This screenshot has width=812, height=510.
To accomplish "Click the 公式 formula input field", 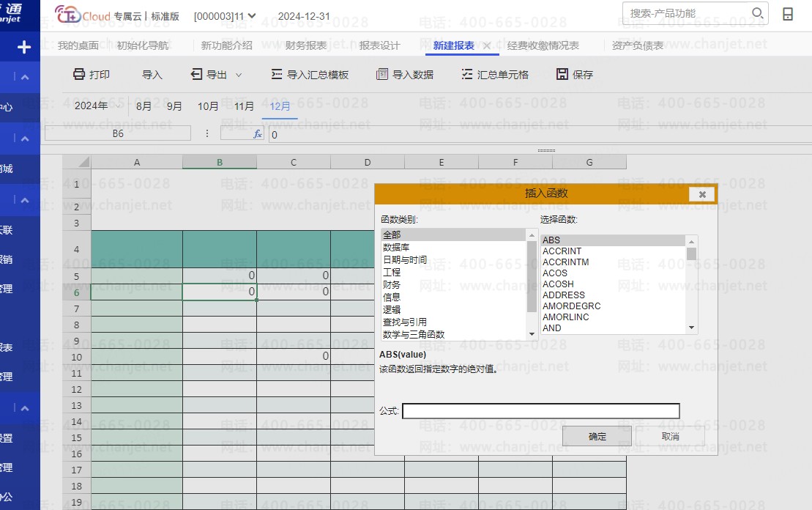I will [x=540, y=411].
